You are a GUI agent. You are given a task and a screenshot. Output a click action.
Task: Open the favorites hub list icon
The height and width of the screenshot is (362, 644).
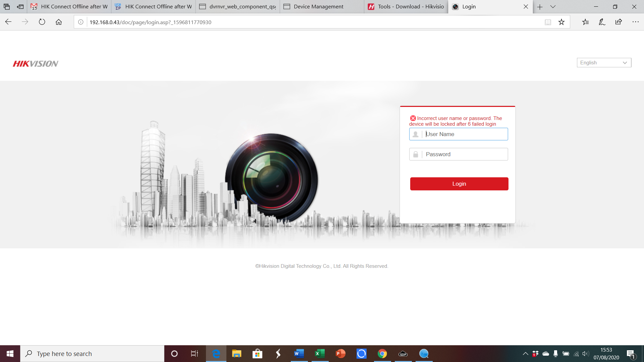coord(585,22)
